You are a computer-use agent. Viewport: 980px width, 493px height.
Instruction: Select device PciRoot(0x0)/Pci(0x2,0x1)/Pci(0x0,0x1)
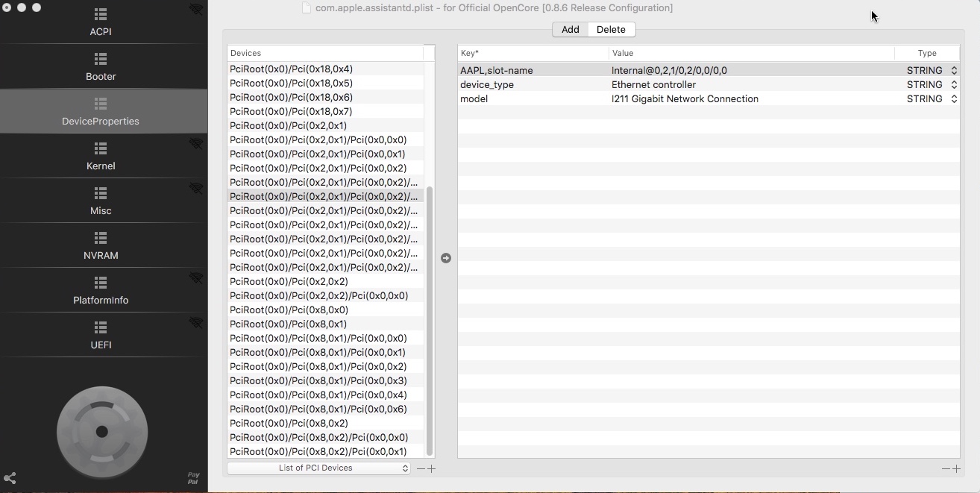pos(325,154)
